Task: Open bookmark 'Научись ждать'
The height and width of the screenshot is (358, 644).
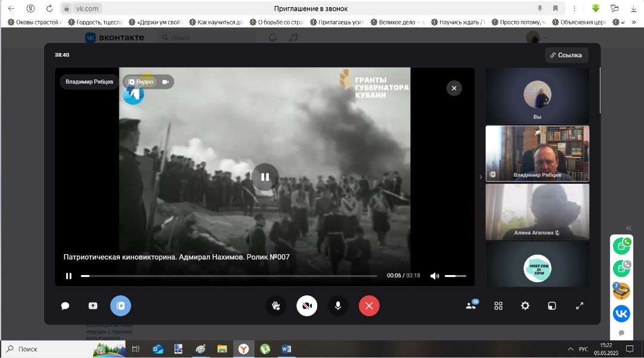Action: coord(458,22)
